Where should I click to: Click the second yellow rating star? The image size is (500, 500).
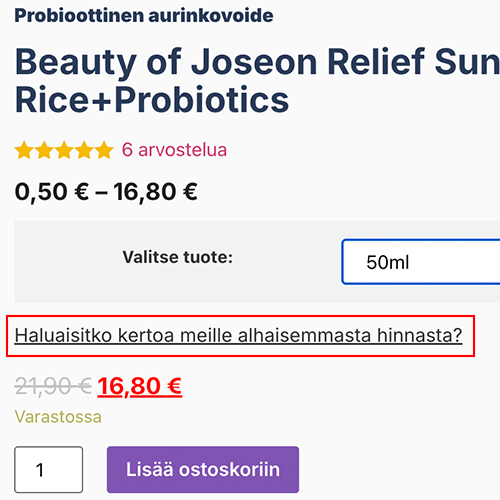[44, 150]
